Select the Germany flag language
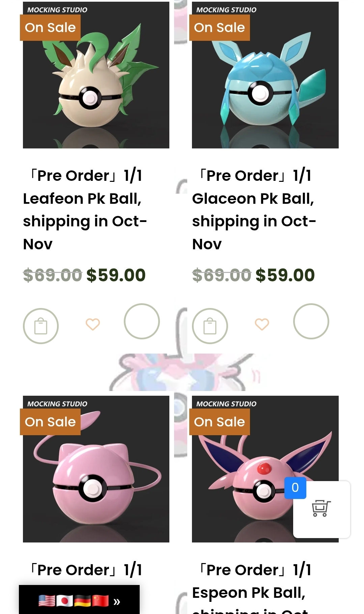 pyautogui.click(x=82, y=601)
